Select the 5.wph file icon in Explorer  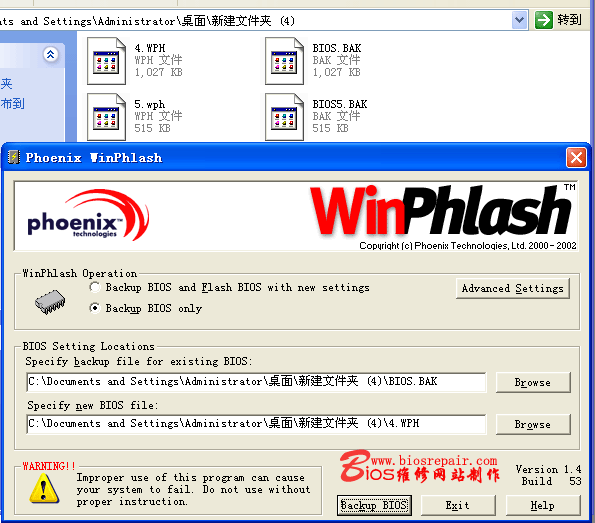(106, 117)
